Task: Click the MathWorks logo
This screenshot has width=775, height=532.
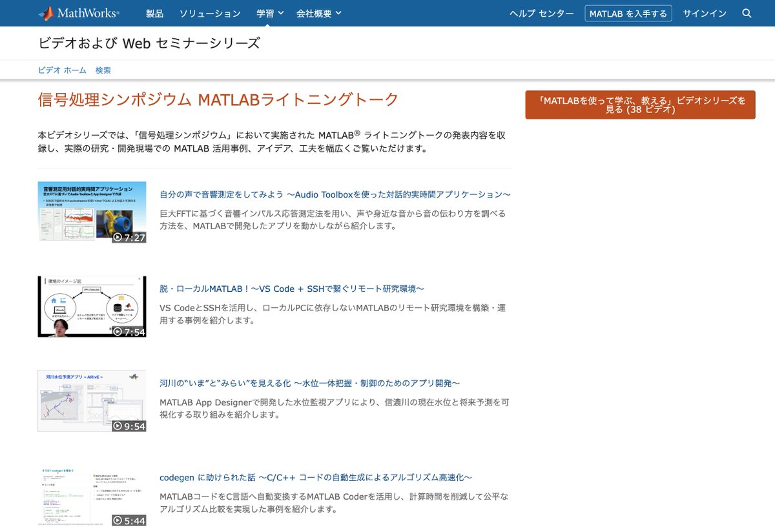Action: (x=78, y=13)
